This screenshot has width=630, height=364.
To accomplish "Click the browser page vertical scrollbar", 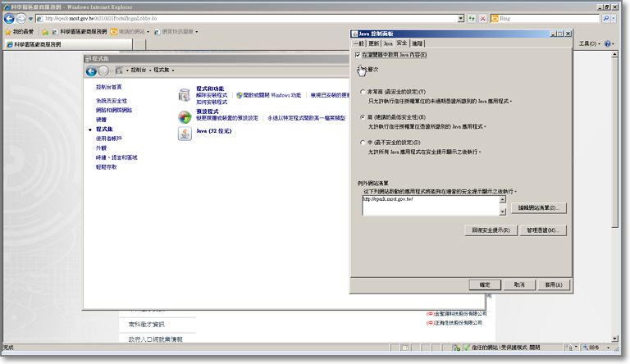I will point(614,143).
